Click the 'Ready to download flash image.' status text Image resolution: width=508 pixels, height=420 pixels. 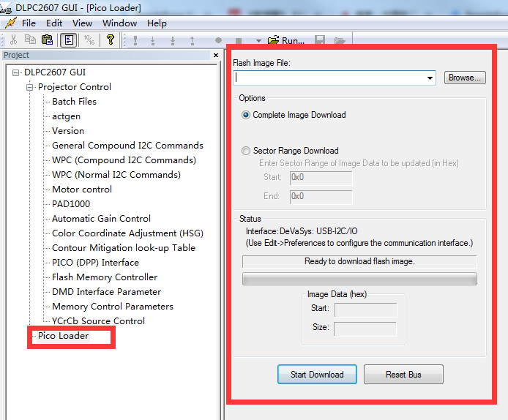click(x=359, y=261)
